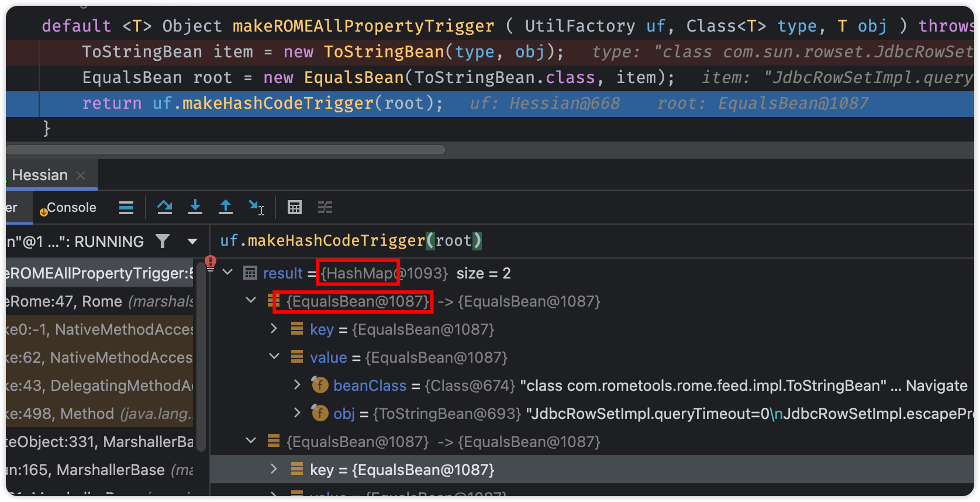Image resolution: width=980 pixels, height=502 pixels.
Task: Expand the first key = EqualsBean@1087 node
Action: (x=274, y=329)
